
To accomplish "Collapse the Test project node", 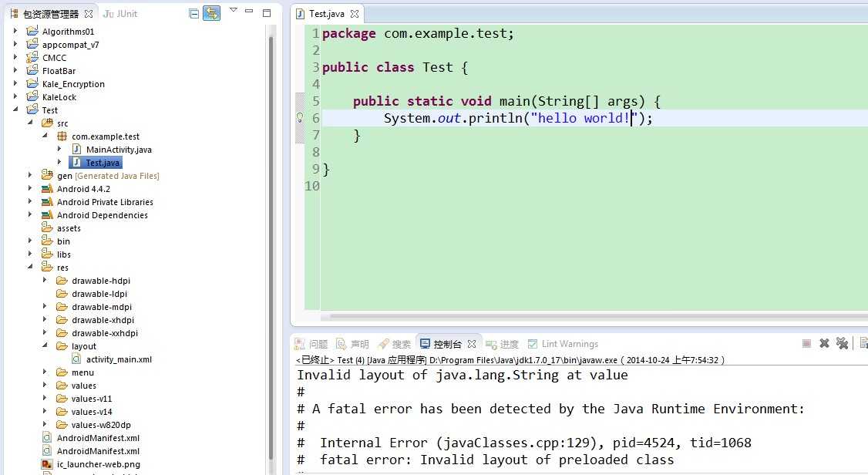I will [15, 109].
